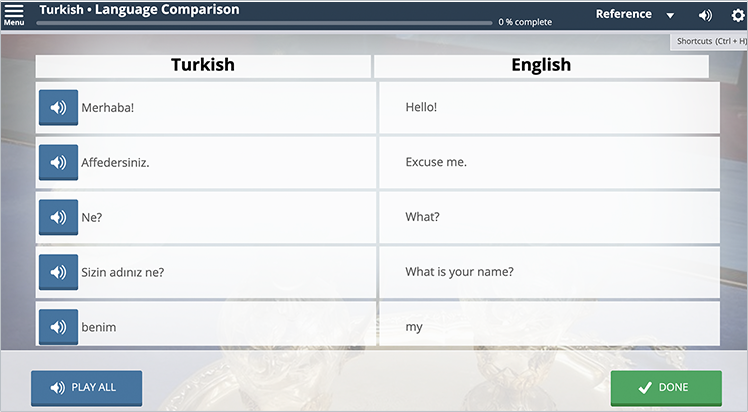Click the Turkish phrase Affedersiniz.
The width and height of the screenshot is (748, 412).
pyautogui.click(x=115, y=162)
